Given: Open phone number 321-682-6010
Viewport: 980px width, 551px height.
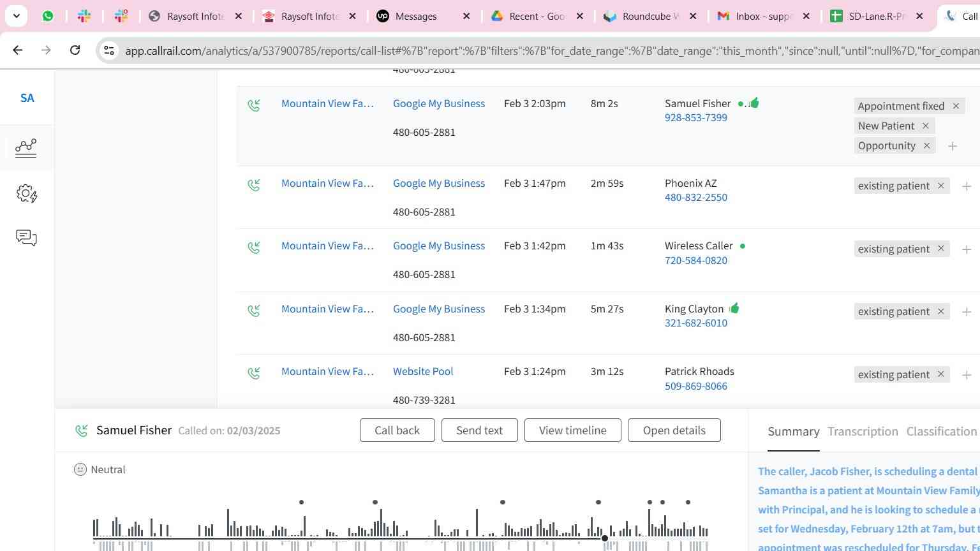Looking at the screenshot, I should point(695,323).
